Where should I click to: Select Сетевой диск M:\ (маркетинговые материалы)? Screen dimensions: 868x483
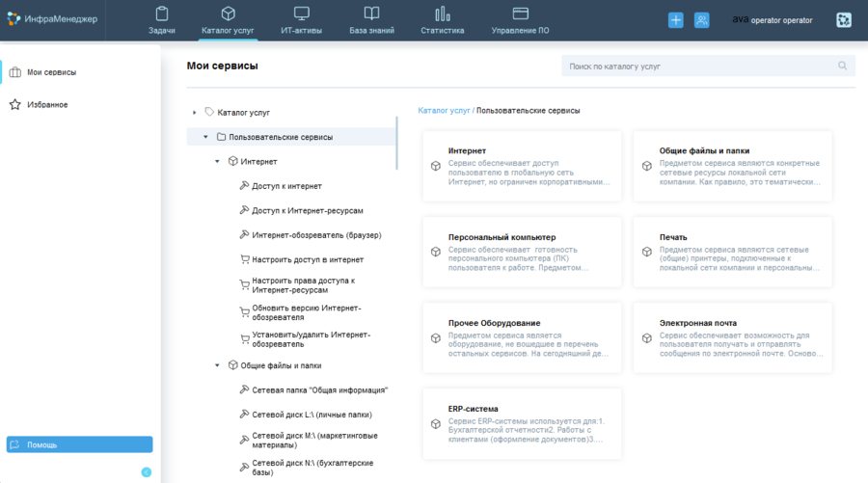point(315,441)
